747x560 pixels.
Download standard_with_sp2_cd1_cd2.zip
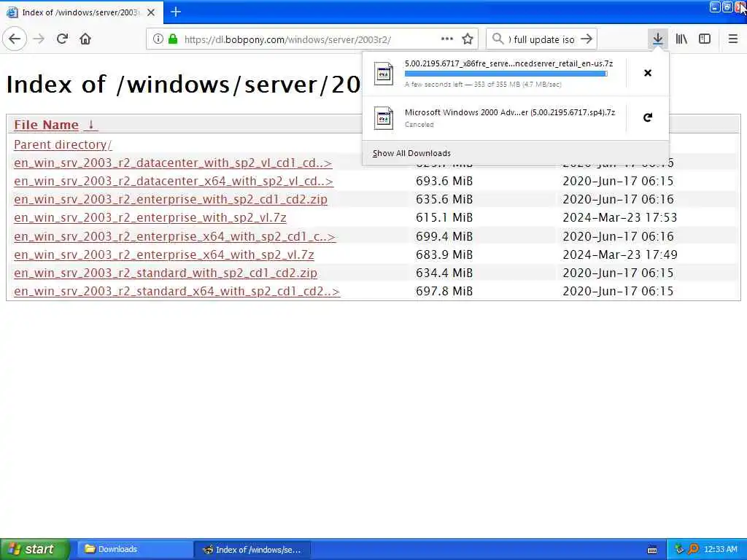[x=166, y=273]
